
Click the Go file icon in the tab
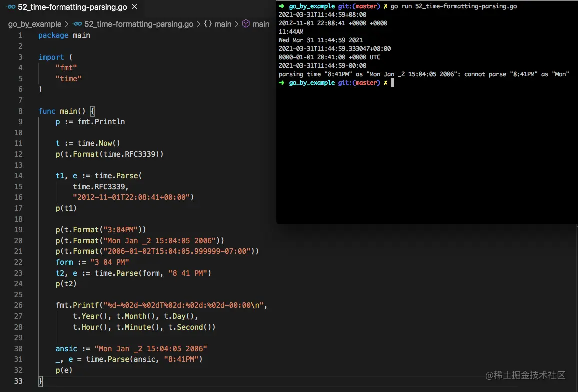click(x=11, y=7)
